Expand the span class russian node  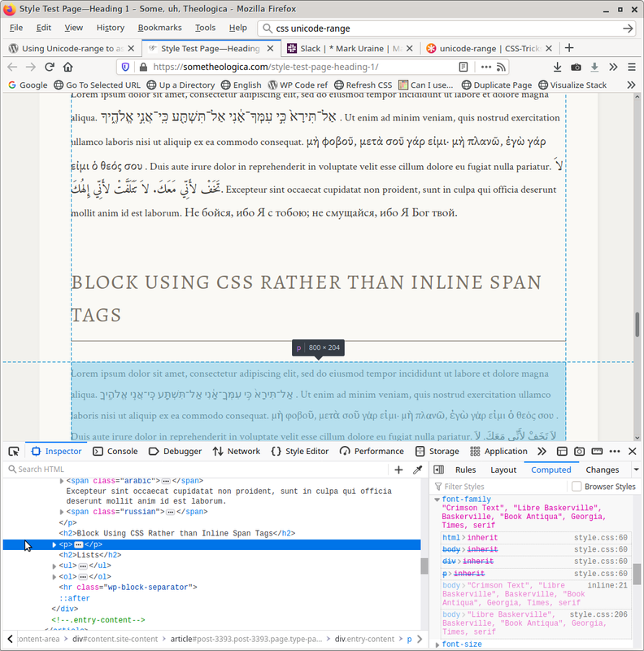click(x=62, y=512)
